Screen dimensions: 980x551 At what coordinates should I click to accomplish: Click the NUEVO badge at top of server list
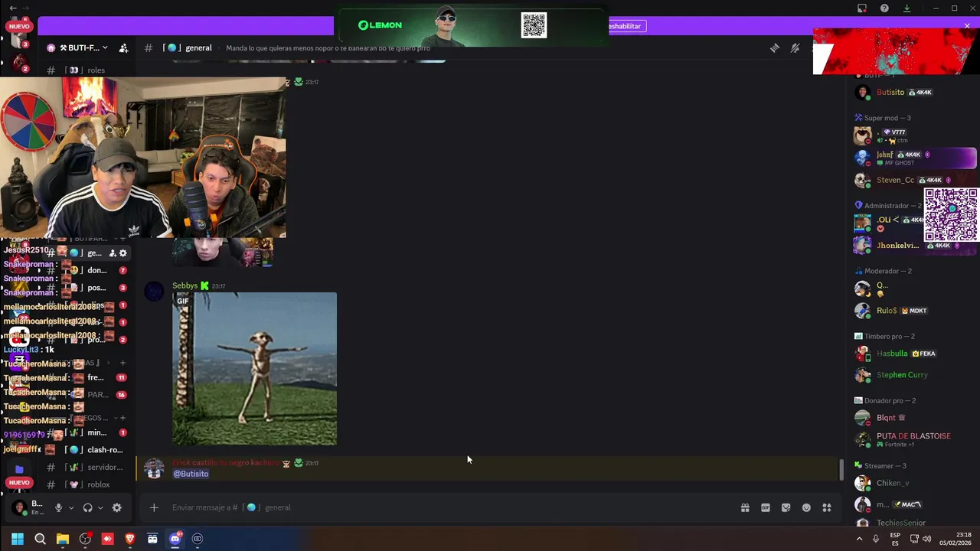[x=19, y=26]
